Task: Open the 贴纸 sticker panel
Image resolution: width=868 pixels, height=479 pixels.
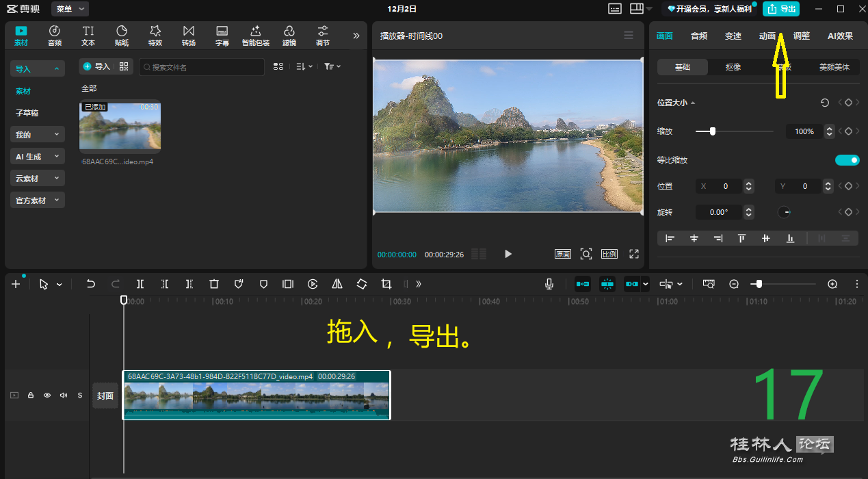Action: point(122,36)
